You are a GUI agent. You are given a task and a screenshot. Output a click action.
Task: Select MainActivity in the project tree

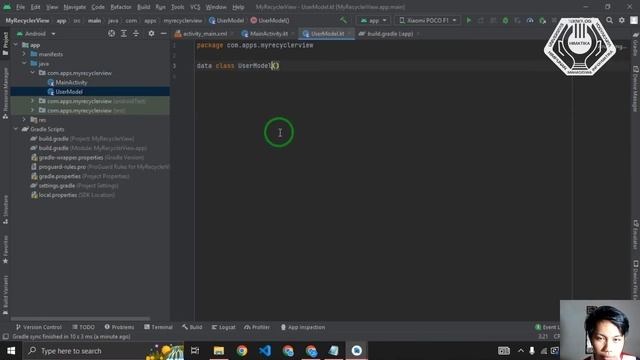[x=67, y=82]
